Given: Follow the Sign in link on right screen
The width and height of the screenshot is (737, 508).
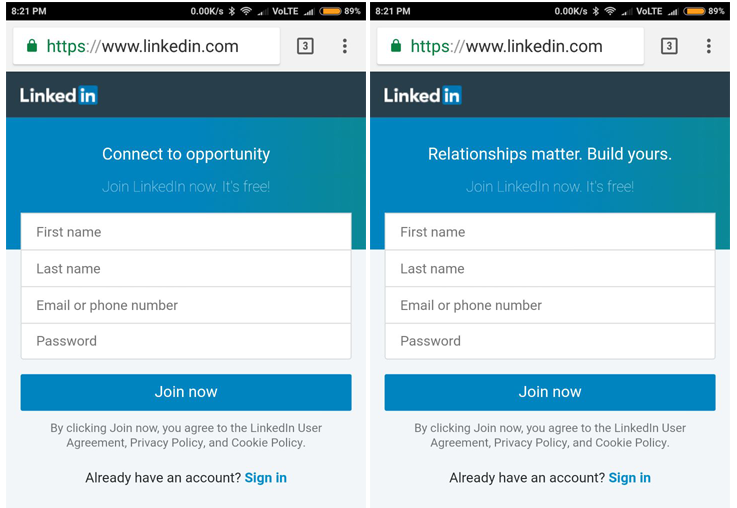Looking at the screenshot, I should click(630, 478).
